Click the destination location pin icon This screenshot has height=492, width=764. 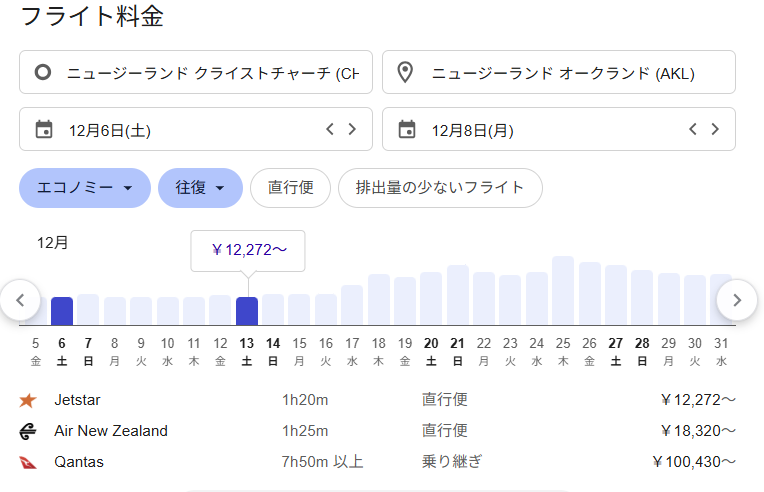[405, 73]
